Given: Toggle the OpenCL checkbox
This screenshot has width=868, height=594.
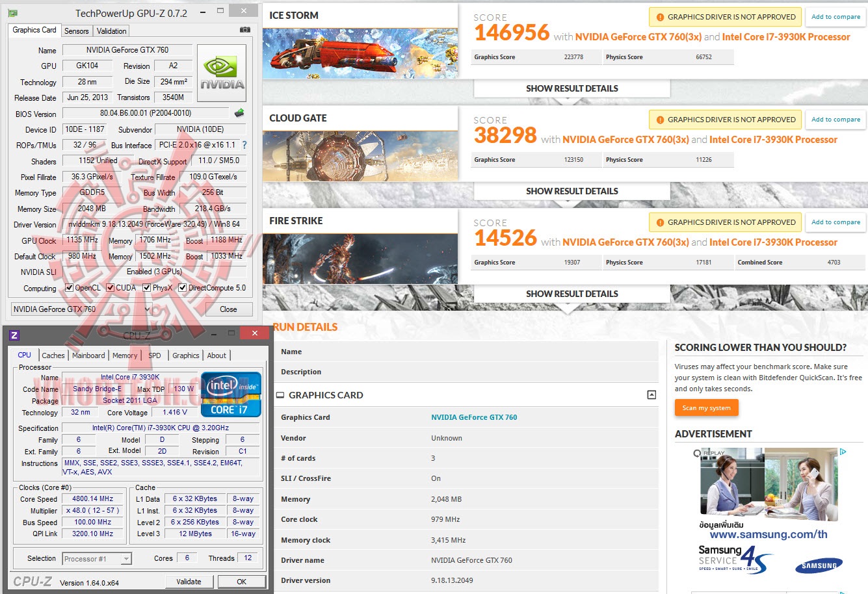Looking at the screenshot, I should pos(69,287).
